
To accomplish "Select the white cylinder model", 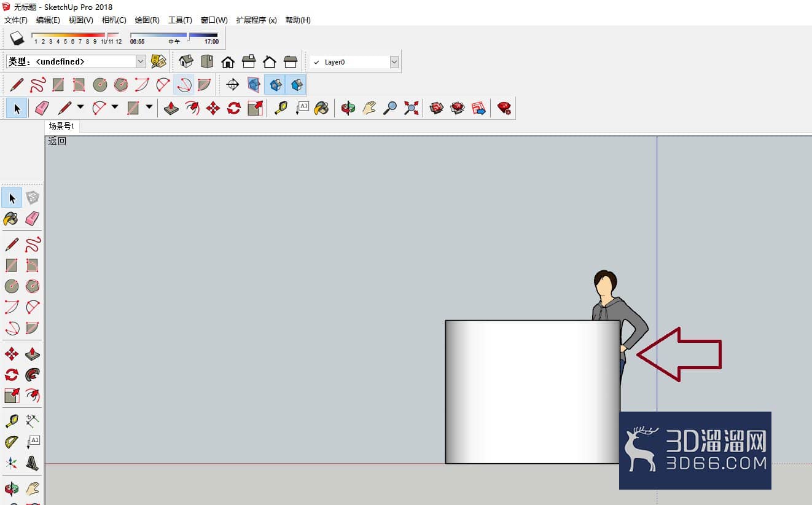I will [533, 392].
